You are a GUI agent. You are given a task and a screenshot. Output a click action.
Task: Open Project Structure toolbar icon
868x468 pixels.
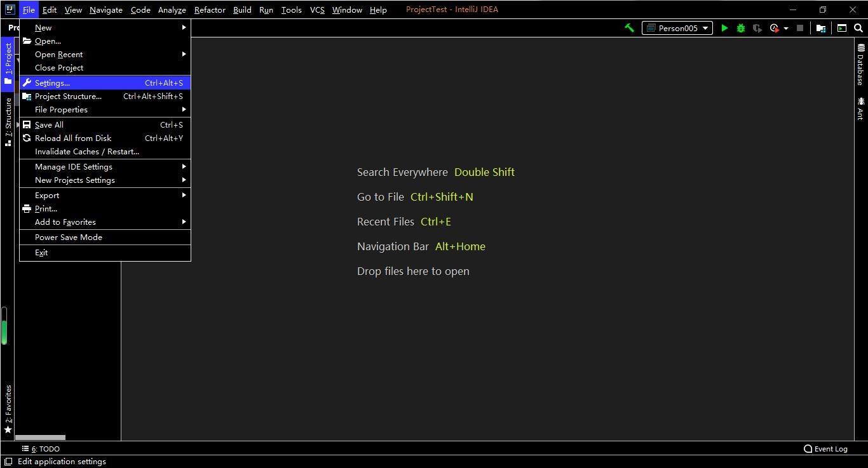click(x=821, y=28)
